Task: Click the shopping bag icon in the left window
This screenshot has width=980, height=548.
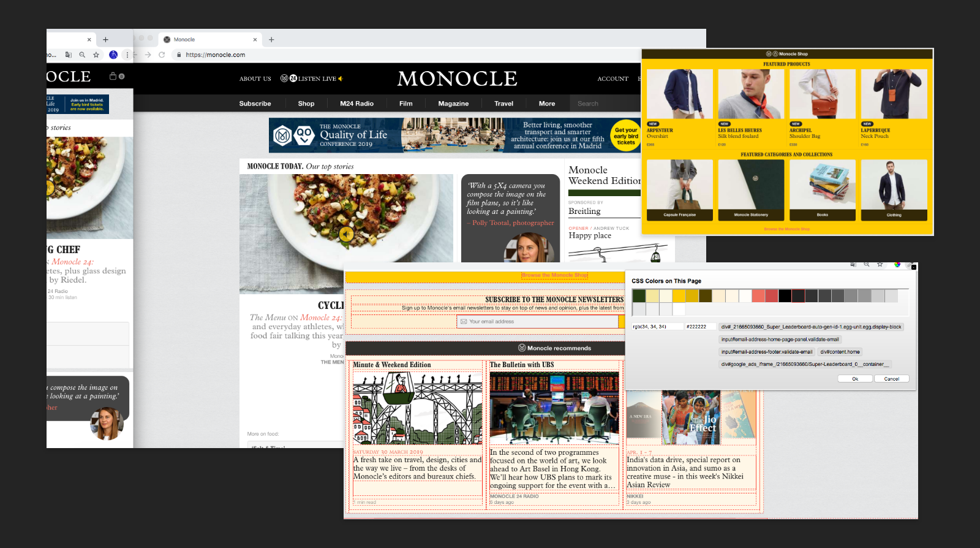Action: point(113,76)
